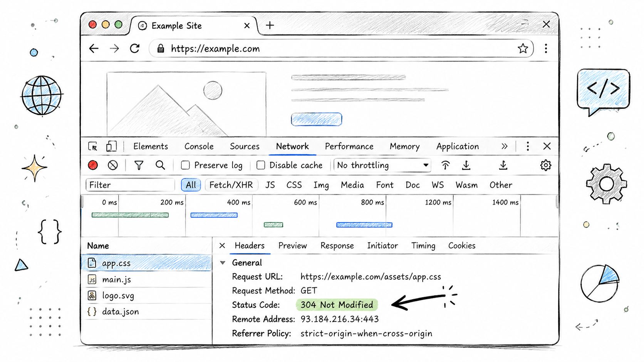Click the first HAR download arrow icon beside wifi
Viewport: 644px width, 362px height.
pyautogui.click(x=466, y=165)
